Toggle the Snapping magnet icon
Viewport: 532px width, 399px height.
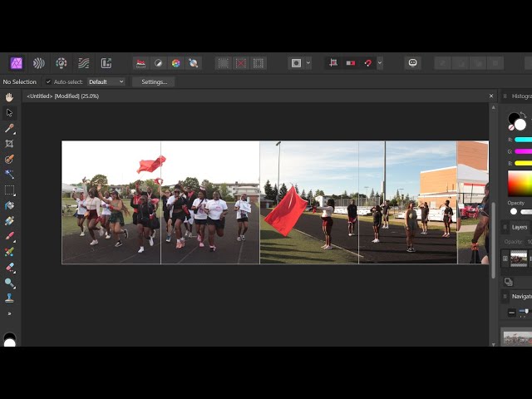(x=368, y=63)
